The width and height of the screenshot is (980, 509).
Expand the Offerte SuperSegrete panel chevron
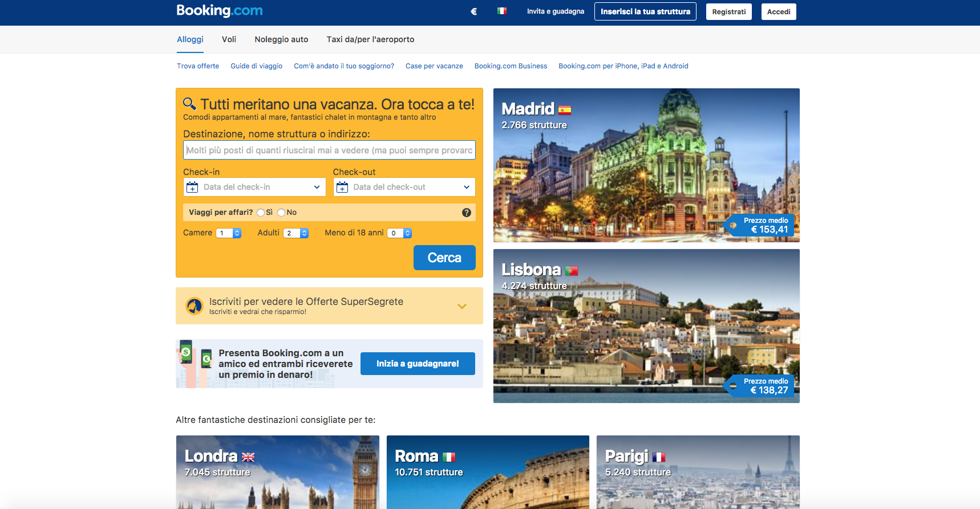[x=462, y=306]
